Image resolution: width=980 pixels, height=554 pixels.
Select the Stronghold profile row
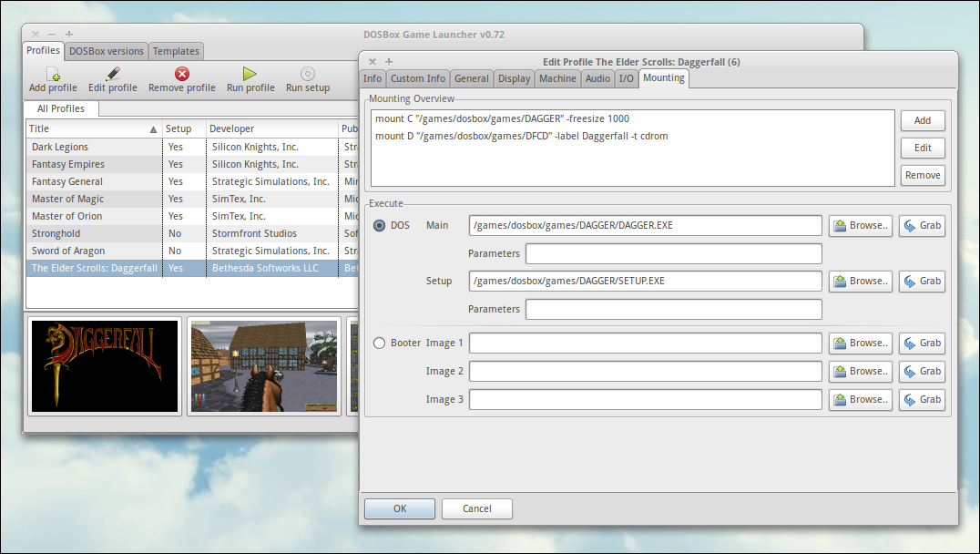click(192, 234)
